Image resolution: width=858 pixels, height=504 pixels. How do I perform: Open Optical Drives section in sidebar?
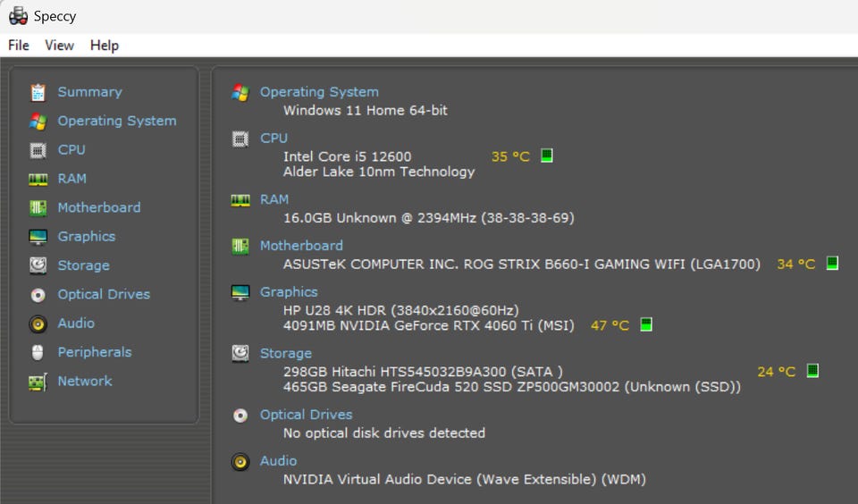[x=104, y=294]
